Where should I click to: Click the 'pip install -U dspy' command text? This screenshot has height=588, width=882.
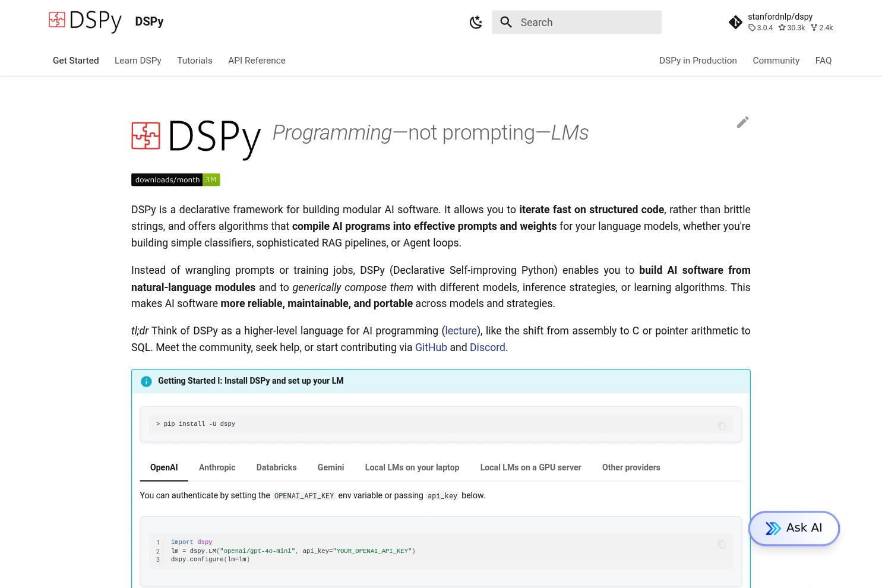pos(200,424)
